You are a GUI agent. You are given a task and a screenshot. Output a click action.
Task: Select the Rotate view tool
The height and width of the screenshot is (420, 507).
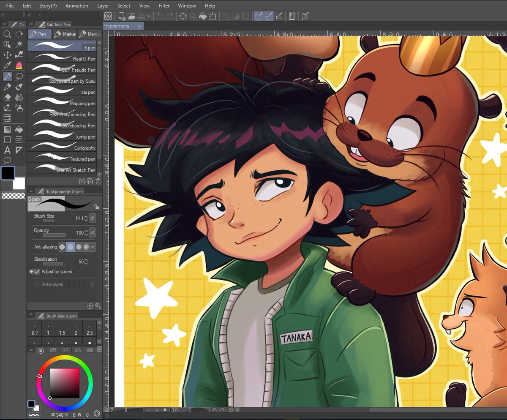pyautogui.click(x=19, y=34)
